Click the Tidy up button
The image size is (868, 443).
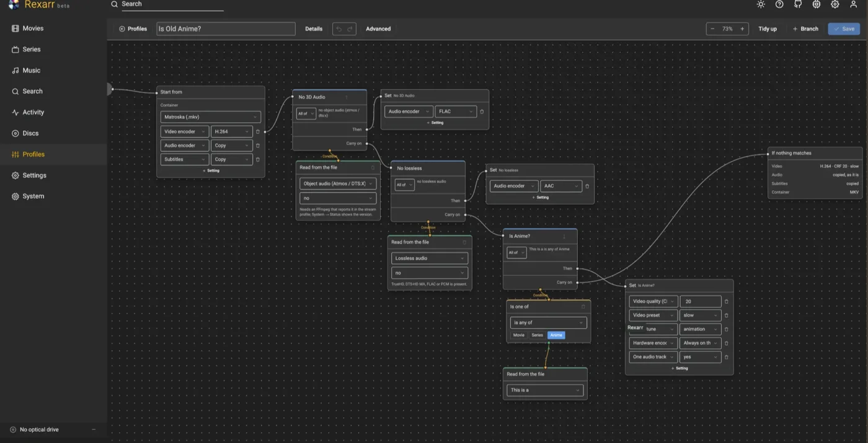point(768,29)
